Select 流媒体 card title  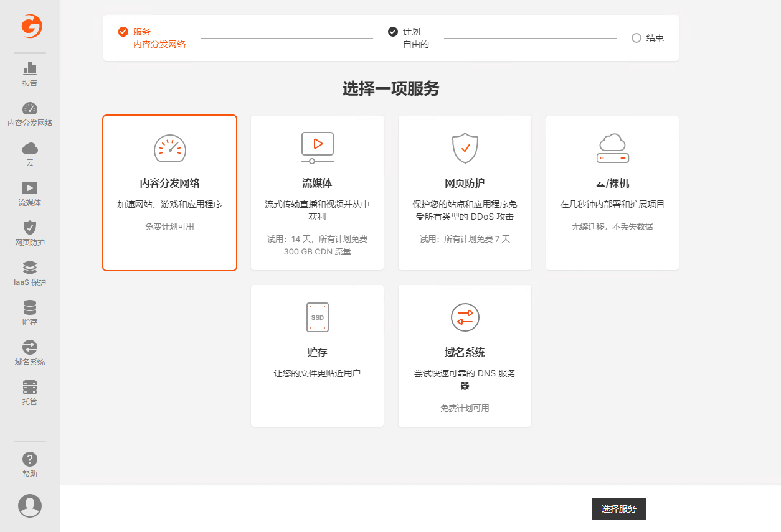pyautogui.click(x=318, y=184)
